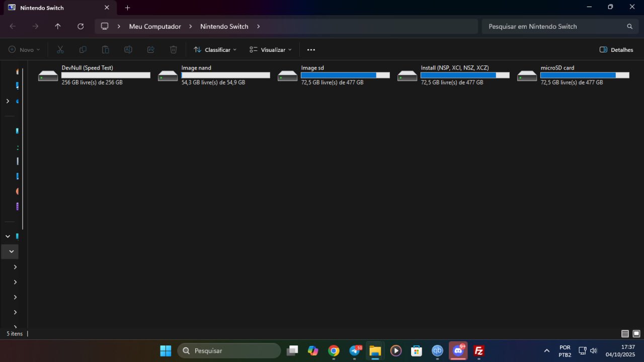Viewport: 644px width, 362px height.
Task: Select the Image nand drive icon
Action: tap(168, 76)
